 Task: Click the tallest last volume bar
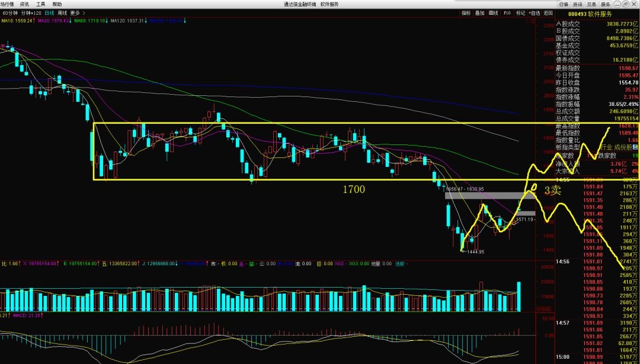coord(519,297)
